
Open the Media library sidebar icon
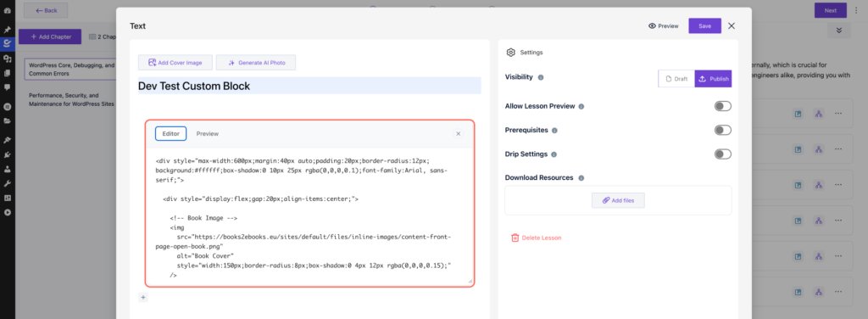(7, 59)
